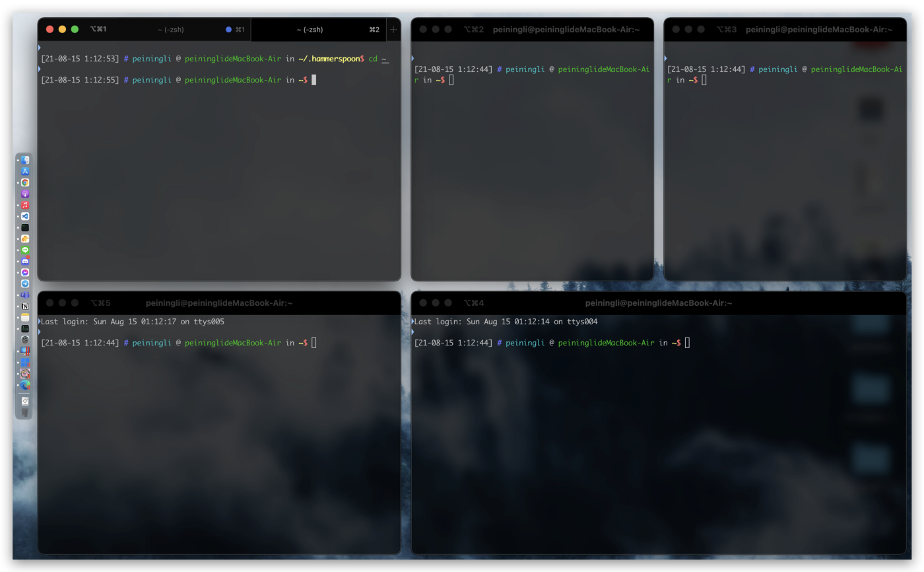This screenshot has width=924, height=572.
Task: Open the Music app in dock
Action: tap(25, 205)
